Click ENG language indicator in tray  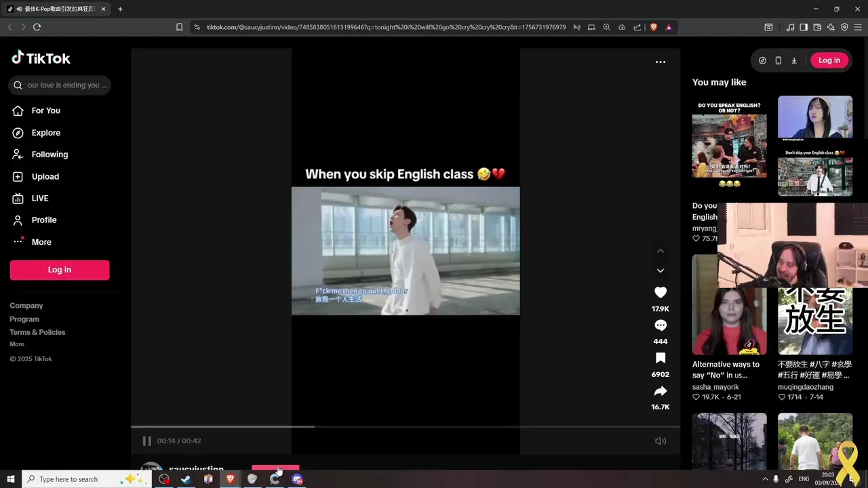(804, 479)
